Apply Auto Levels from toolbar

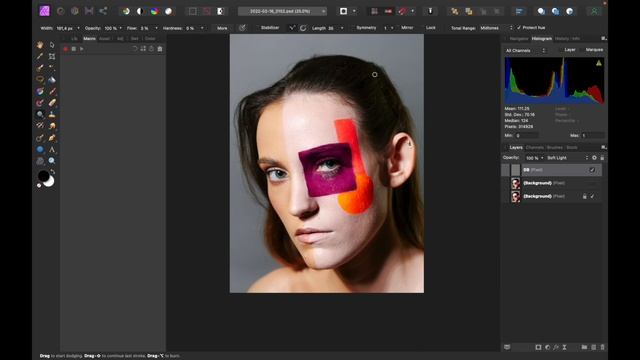(126, 11)
